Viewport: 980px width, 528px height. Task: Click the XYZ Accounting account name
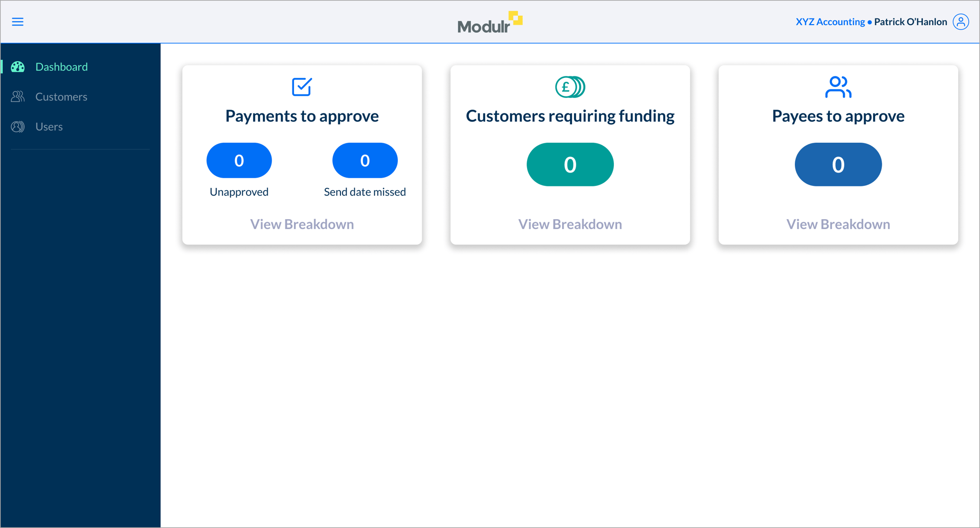click(830, 21)
